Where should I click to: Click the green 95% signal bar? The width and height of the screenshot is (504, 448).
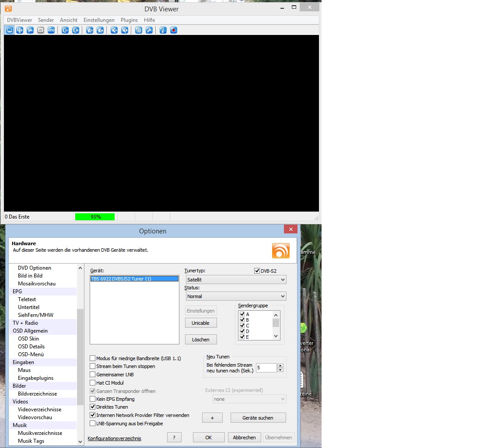[x=95, y=217]
